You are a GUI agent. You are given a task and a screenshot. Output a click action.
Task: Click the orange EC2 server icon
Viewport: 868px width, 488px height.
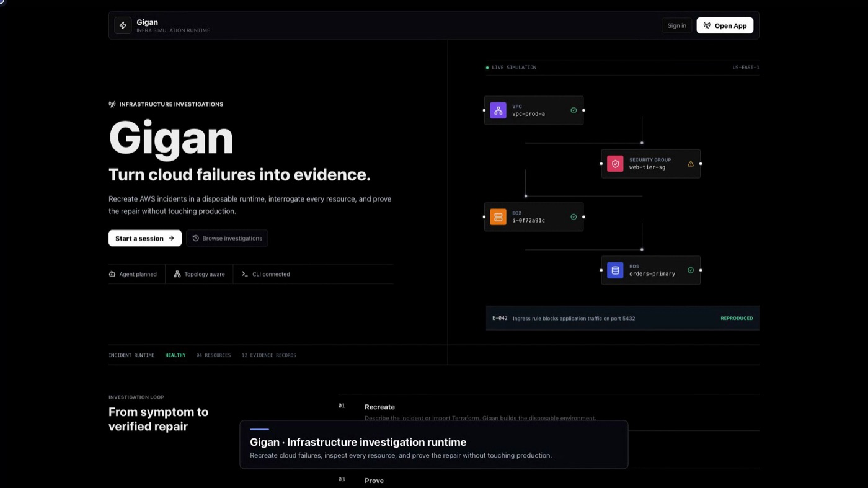point(498,217)
